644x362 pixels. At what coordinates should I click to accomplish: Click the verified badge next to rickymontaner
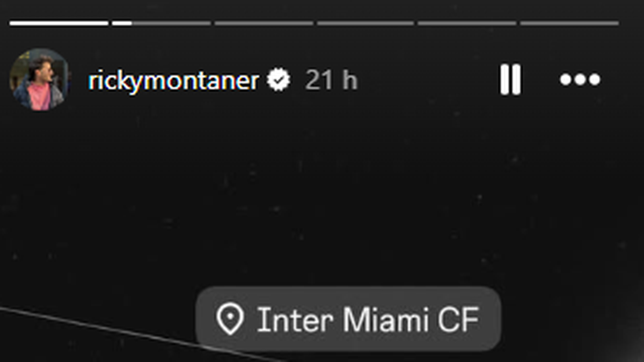(x=279, y=80)
